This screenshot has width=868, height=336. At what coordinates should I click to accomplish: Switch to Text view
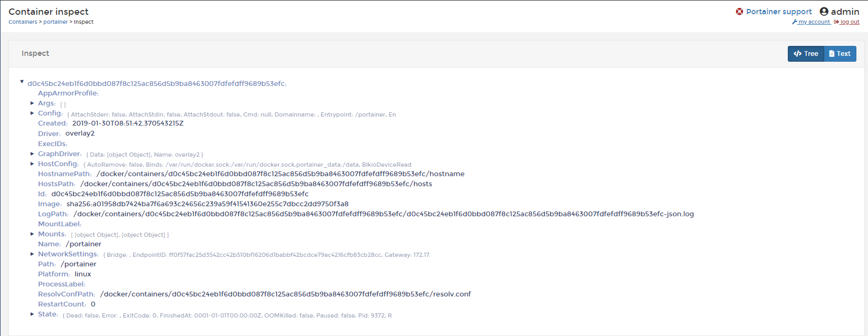(x=840, y=54)
